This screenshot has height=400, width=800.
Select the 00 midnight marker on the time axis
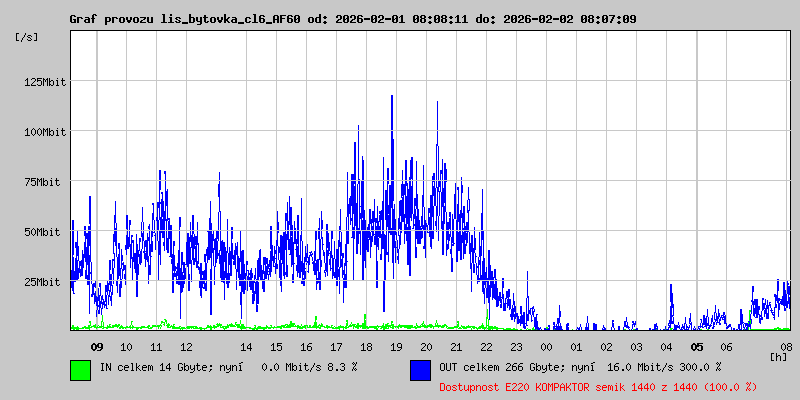tap(546, 347)
